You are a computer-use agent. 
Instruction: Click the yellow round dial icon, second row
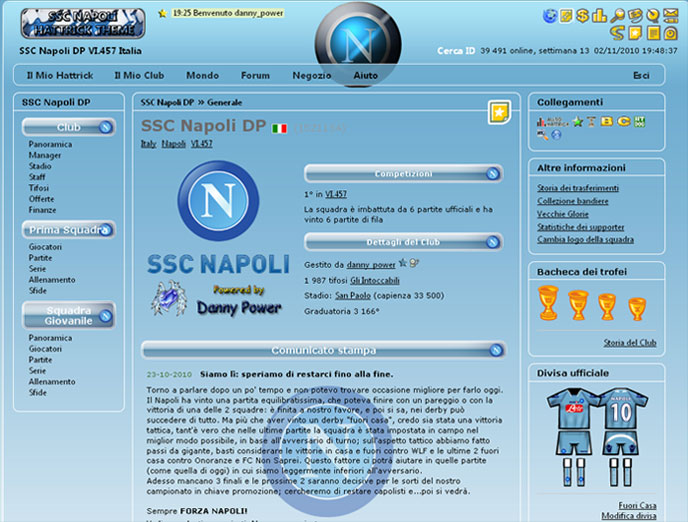click(x=671, y=33)
